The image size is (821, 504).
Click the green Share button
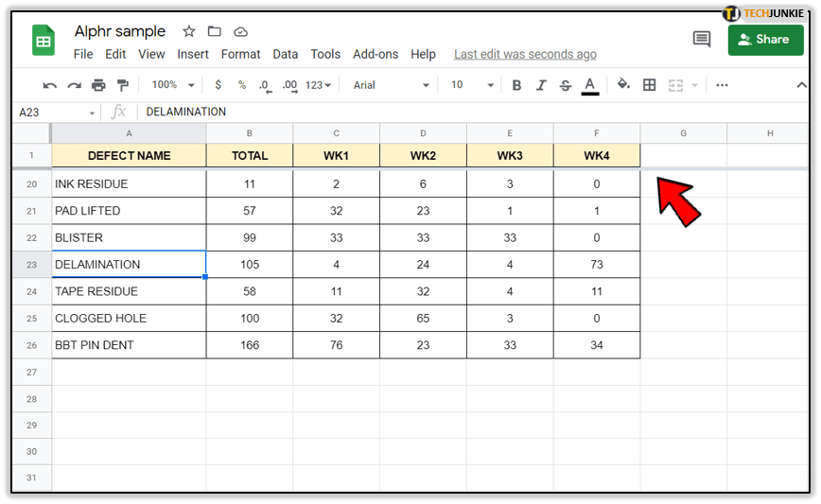click(765, 40)
